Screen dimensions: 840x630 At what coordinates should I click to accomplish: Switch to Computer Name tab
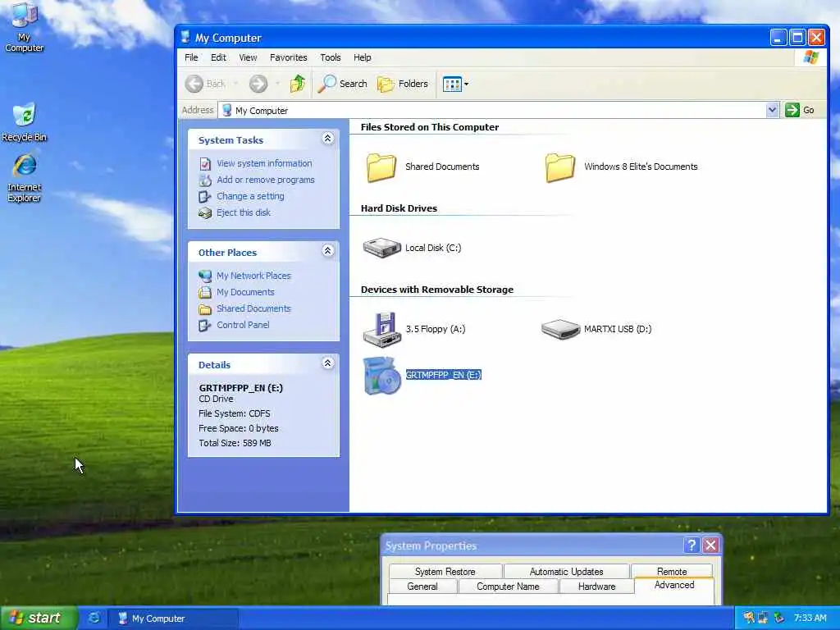pos(508,586)
